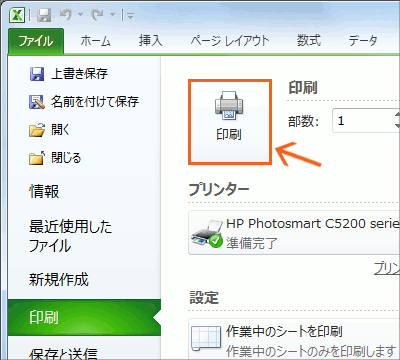Click the save floppy icon in quick access toolbar

(x=44, y=15)
